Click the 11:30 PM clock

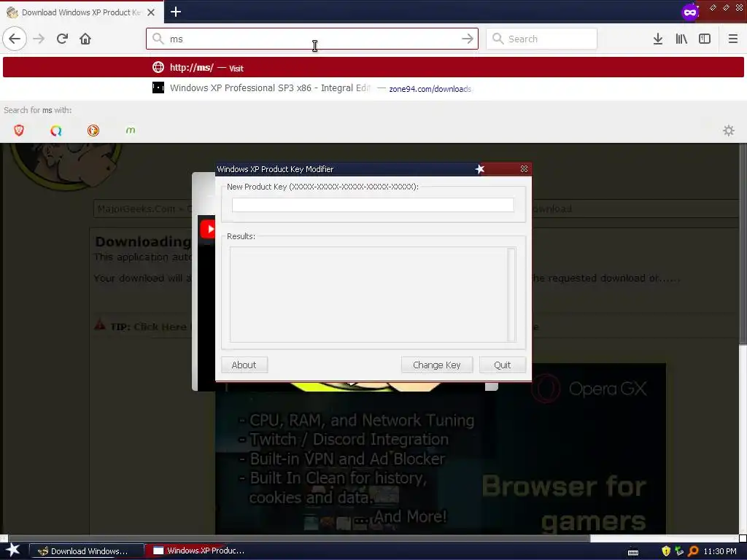(x=720, y=551)
